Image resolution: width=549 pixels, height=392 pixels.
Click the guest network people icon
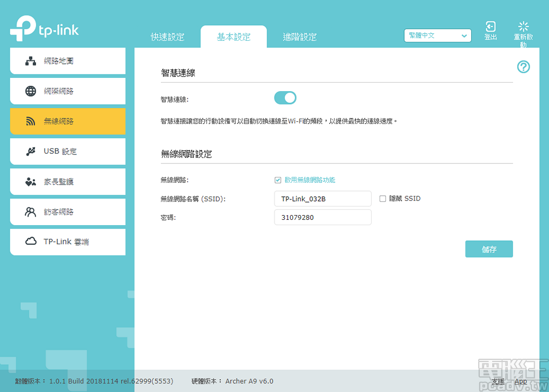(31, 212)
